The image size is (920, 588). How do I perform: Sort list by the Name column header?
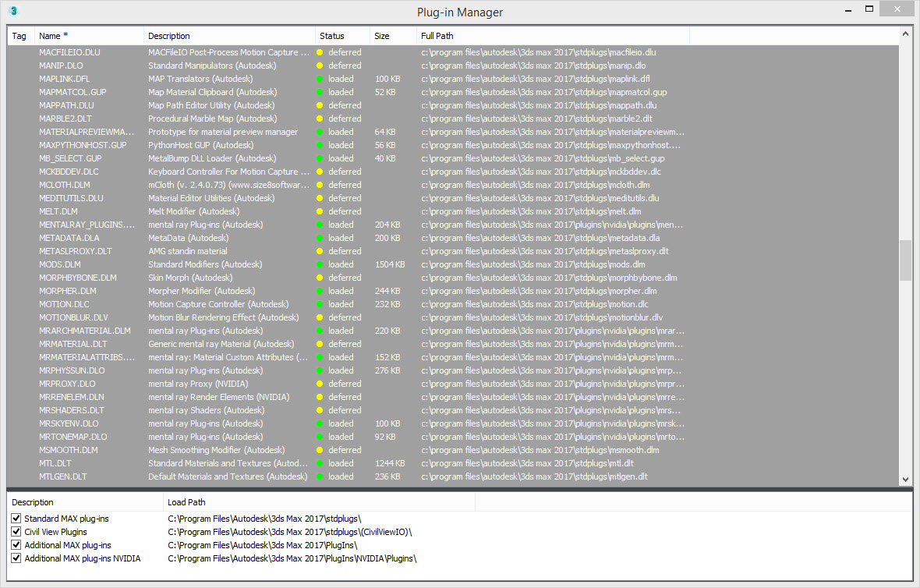89,36
